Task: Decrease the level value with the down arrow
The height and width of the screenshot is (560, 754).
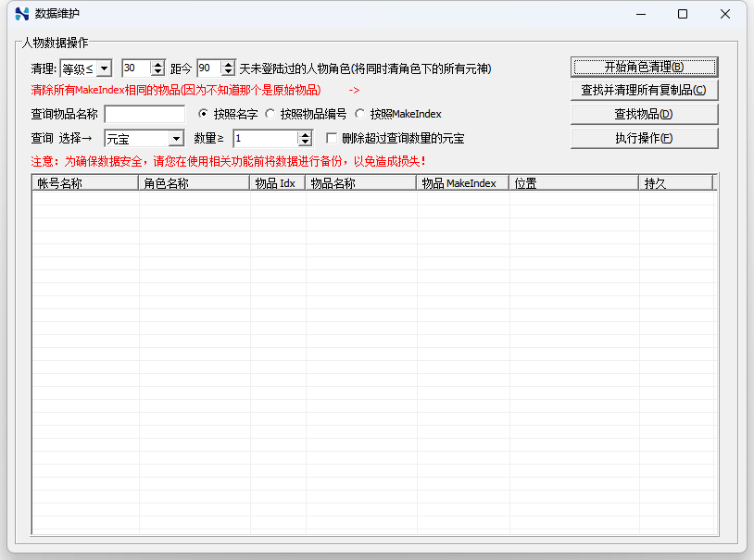Action: 157,72
